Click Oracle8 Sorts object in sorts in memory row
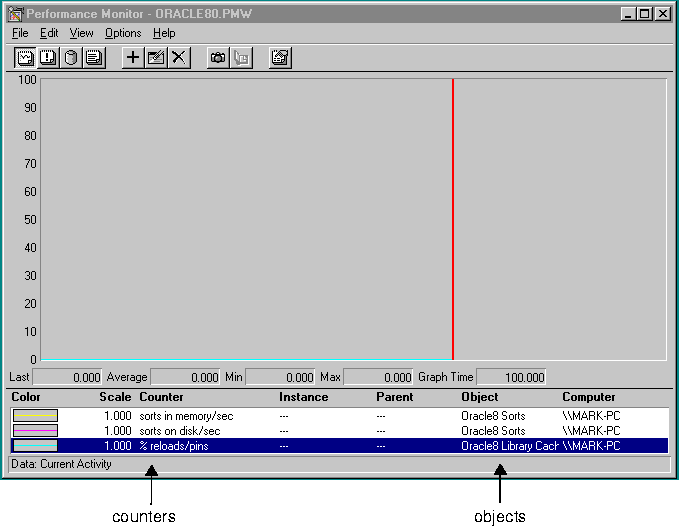Image resolution: width=679 pixels, height=526 pixels. tap(493, 416)
